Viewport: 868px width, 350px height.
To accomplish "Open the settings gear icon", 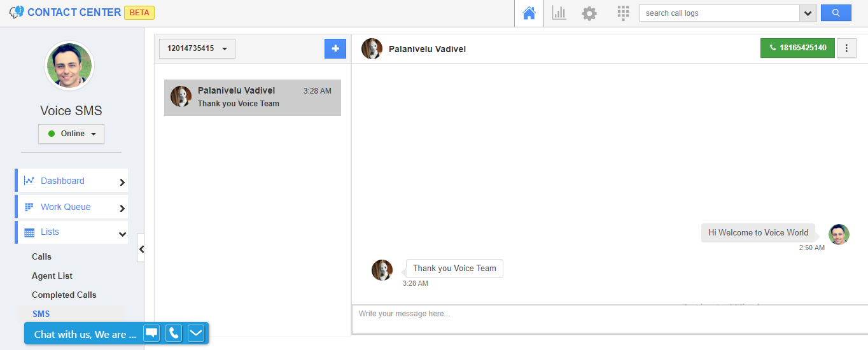I will (589, 13).
